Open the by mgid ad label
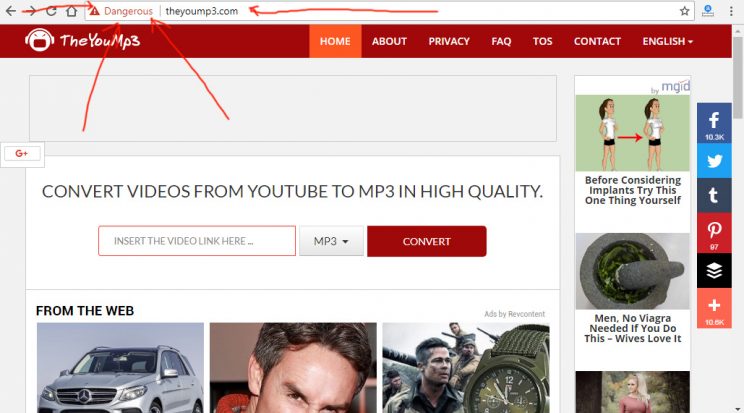Viewport: 744px width, 413px height. click(670, 87)
